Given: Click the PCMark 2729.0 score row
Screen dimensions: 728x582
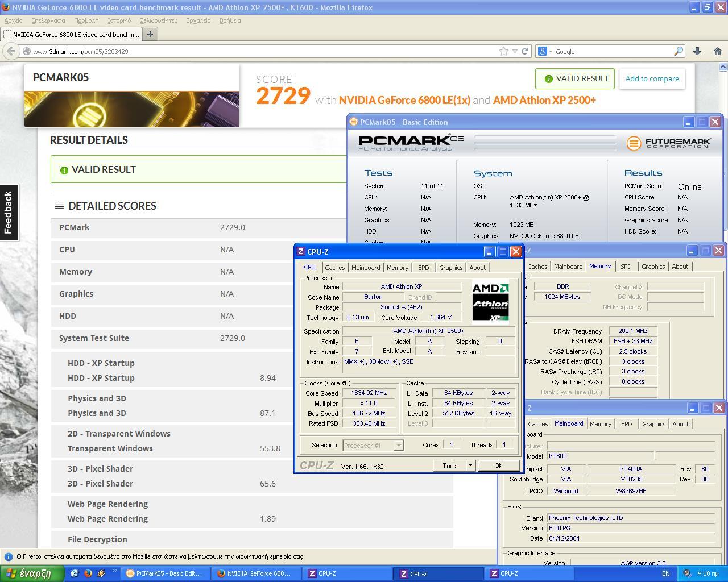Looking at the screenshot, I should tap(252, 227).
